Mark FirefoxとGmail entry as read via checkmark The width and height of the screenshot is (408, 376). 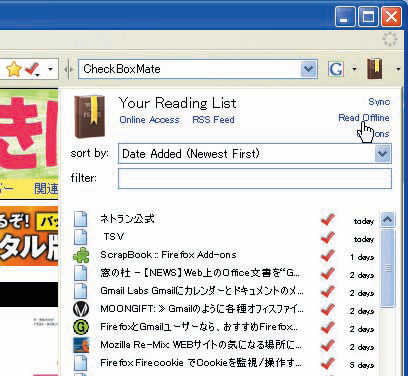(328, 327)
